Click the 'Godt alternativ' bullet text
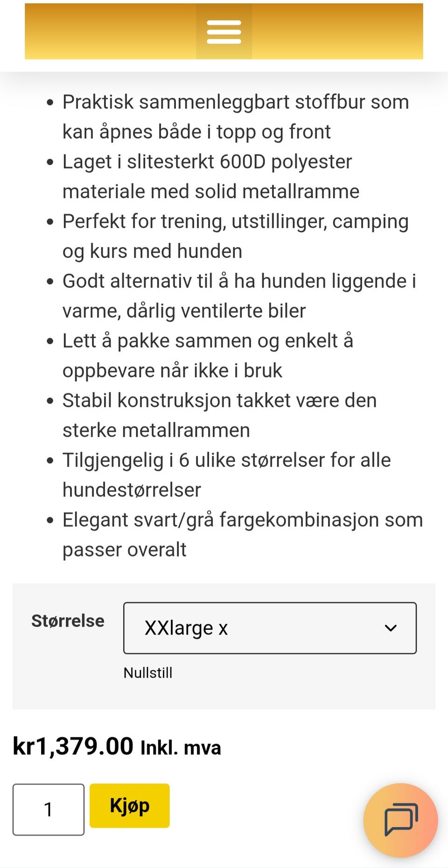This screenshot has width=448, height=868. [x=239, y=281]
